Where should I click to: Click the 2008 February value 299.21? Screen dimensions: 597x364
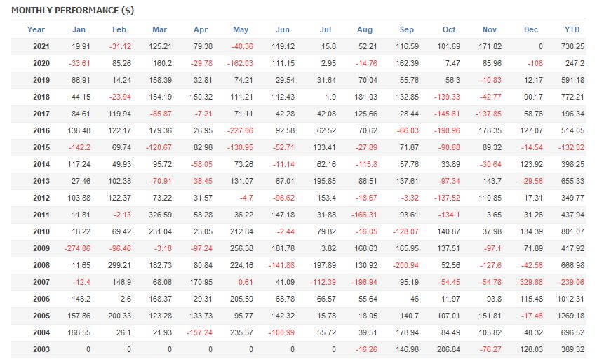(119, 265)
